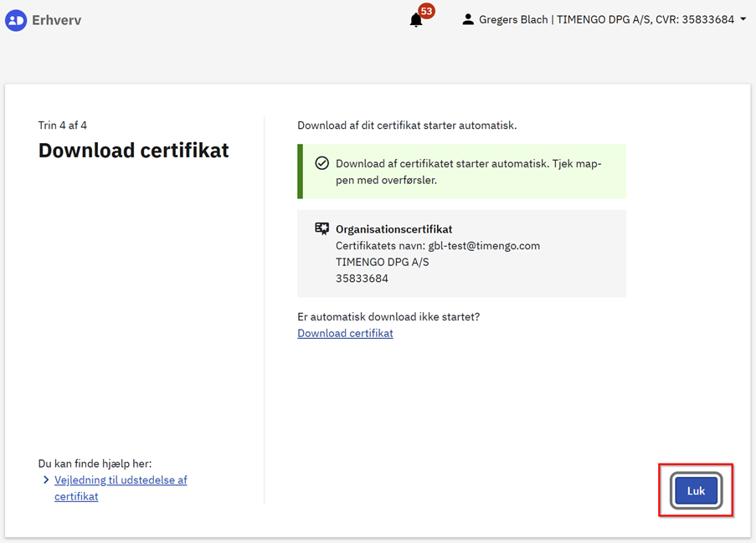This screenshot has height=543, width=756.
Task: Click the user profile person icon
Action: (x=468, y=19)
